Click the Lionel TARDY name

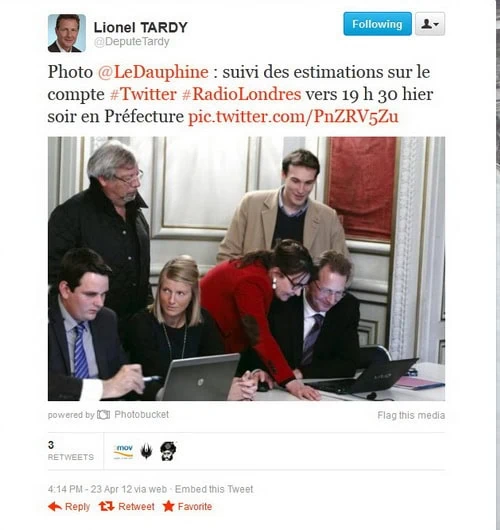140,27
